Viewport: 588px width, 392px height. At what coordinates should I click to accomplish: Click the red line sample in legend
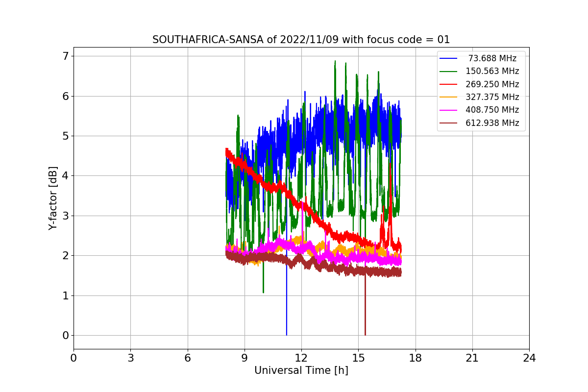click(x=448, y=84)
